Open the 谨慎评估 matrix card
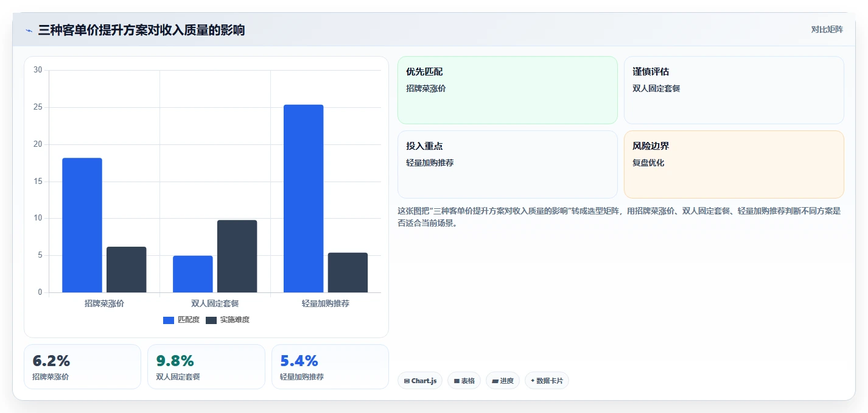 [x=734, y=90]
